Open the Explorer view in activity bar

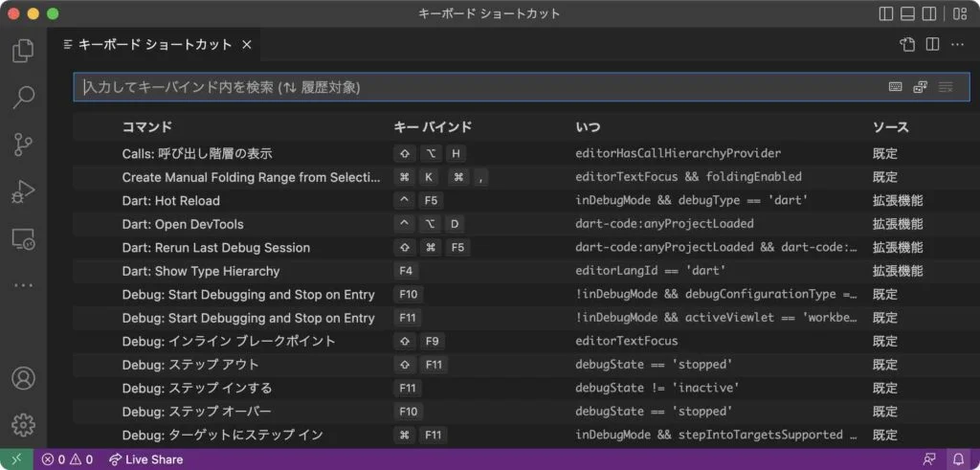click(23, 51)
